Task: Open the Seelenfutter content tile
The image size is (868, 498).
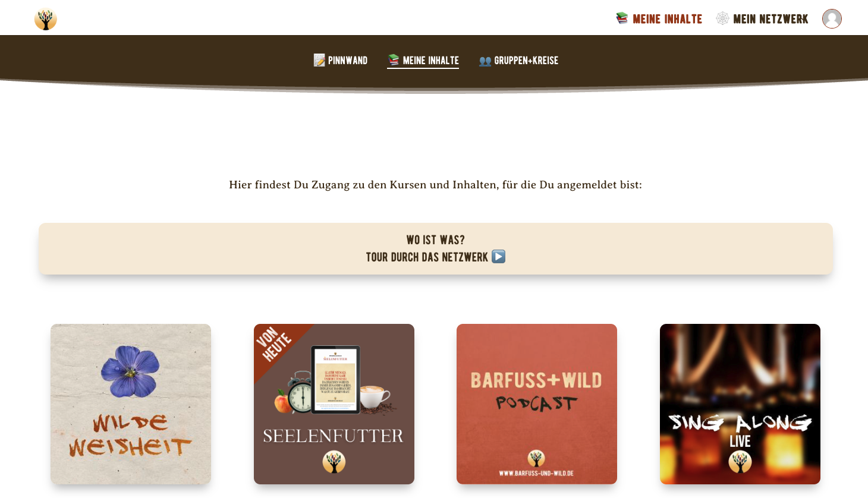Action: [x=334, y=404]
